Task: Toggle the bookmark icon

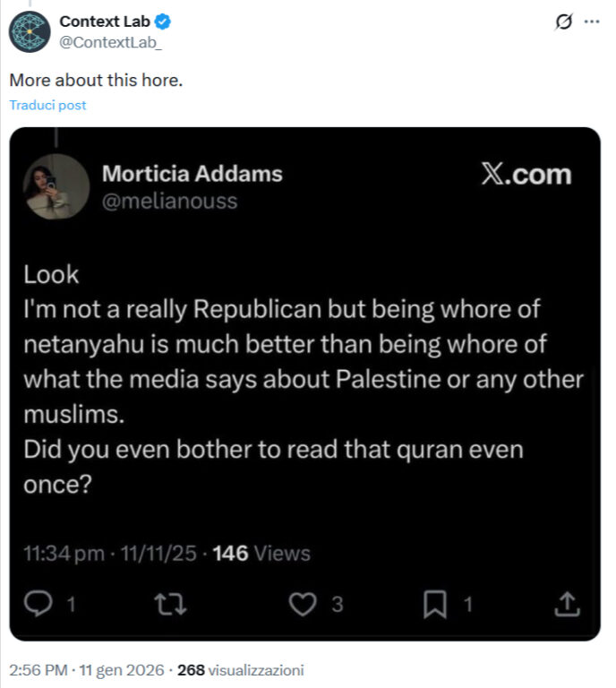Action: coord(435,604)
